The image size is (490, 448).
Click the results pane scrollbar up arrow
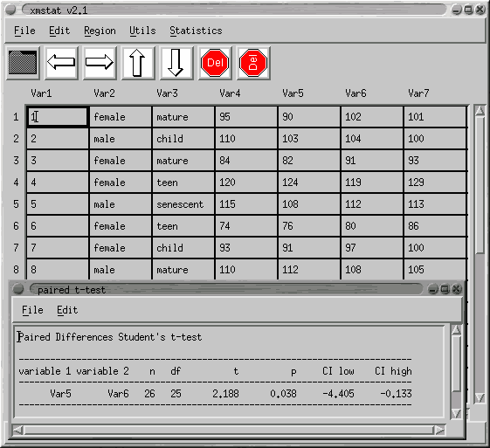(457, 330)
